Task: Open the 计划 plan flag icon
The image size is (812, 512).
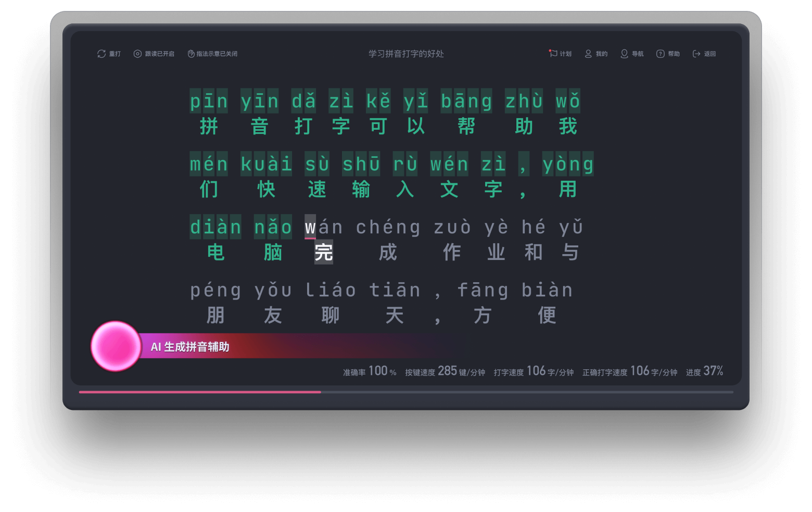Action: coord(553,53)
